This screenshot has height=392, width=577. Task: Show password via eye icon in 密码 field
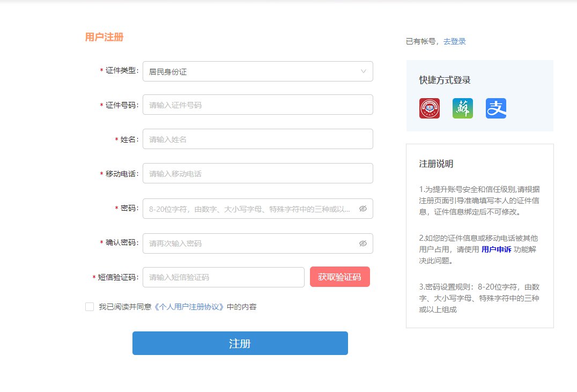tap(363, 209)
